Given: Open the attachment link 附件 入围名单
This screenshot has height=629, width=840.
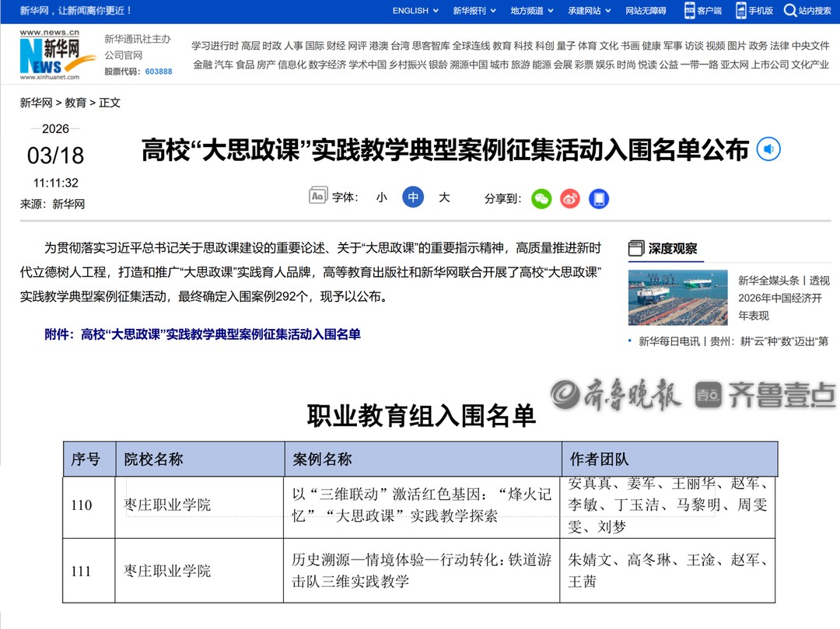Looking at the screenshot, I should coord(202,334).
